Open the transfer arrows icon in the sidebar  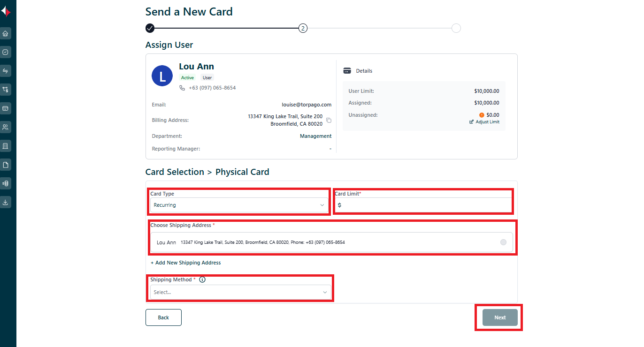point(6,71)
